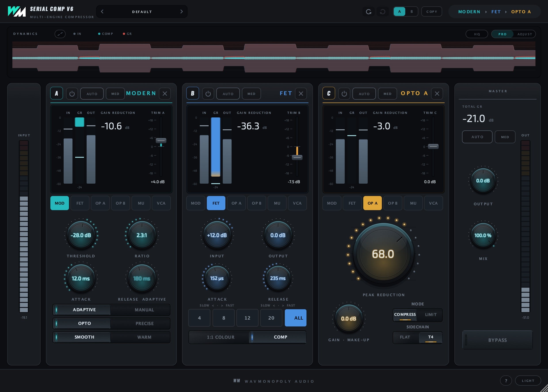
Task: Set Opto sidechain to FLAT
Action: coord(405,337)
